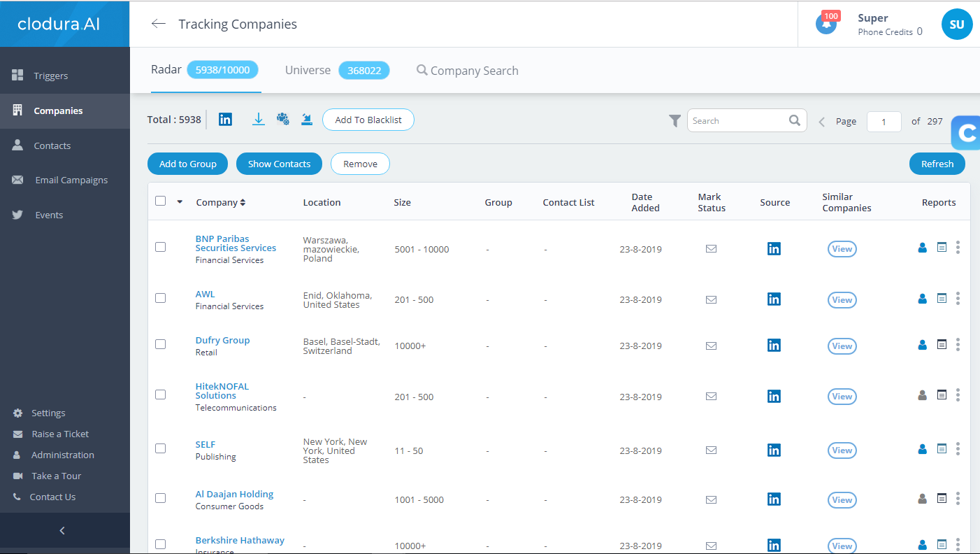
Task: Click the back arrow next to Tracking Companies
Action: tap(159, 24)
